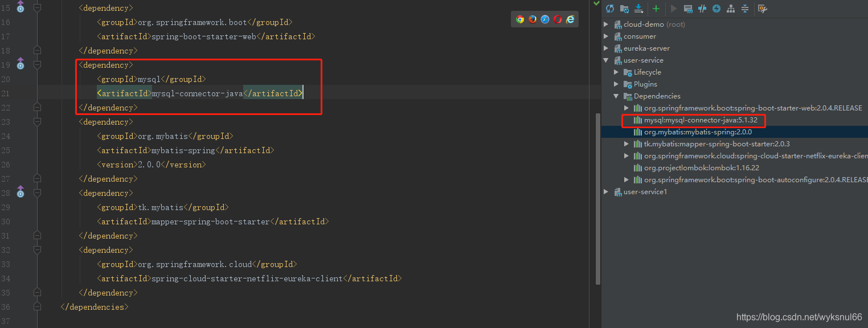Collapse the user-service Maven module
This screenshot has width=868, height=328.
coord(606,60)
